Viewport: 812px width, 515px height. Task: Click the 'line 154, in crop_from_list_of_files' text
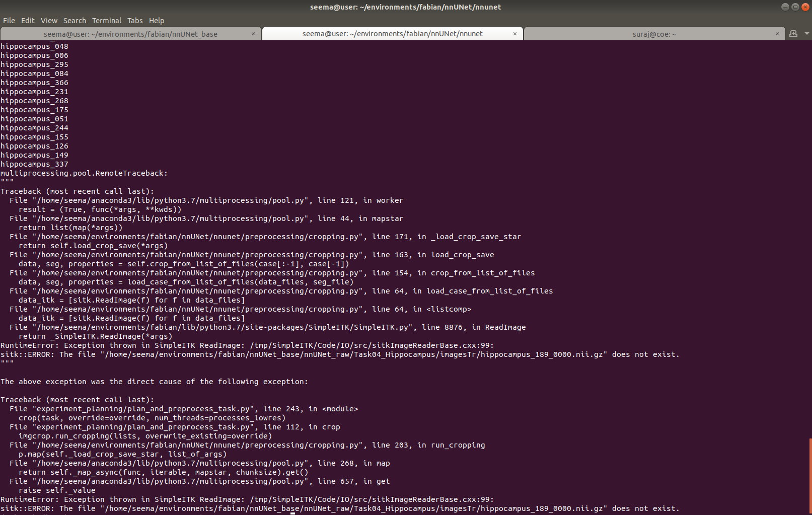click(454, 273)
